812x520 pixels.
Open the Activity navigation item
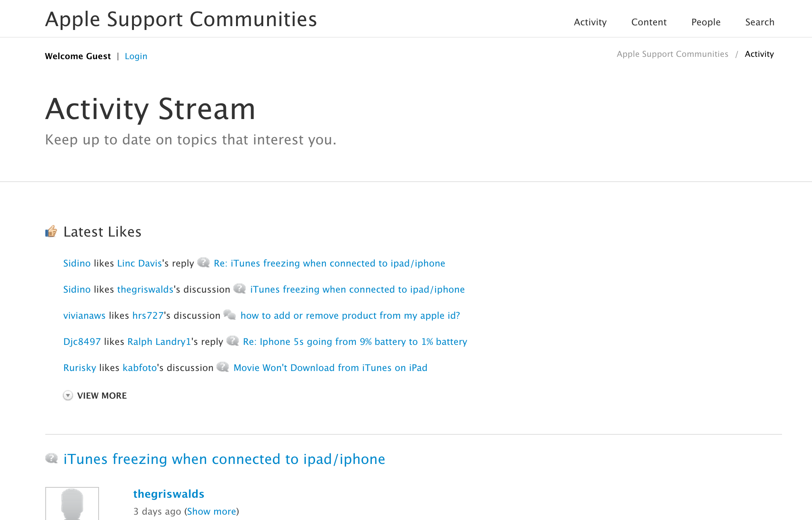590,22
